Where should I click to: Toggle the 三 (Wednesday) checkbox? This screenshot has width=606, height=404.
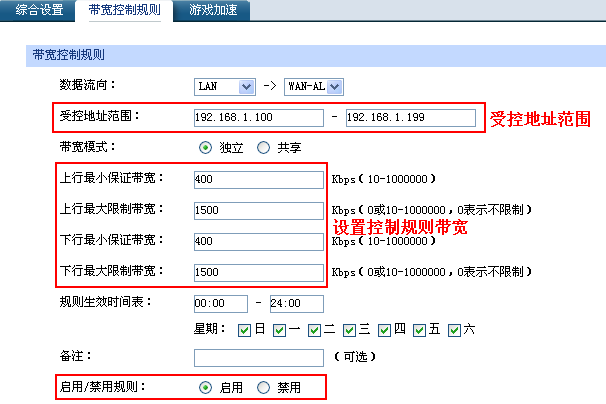(x=349, y=331)
